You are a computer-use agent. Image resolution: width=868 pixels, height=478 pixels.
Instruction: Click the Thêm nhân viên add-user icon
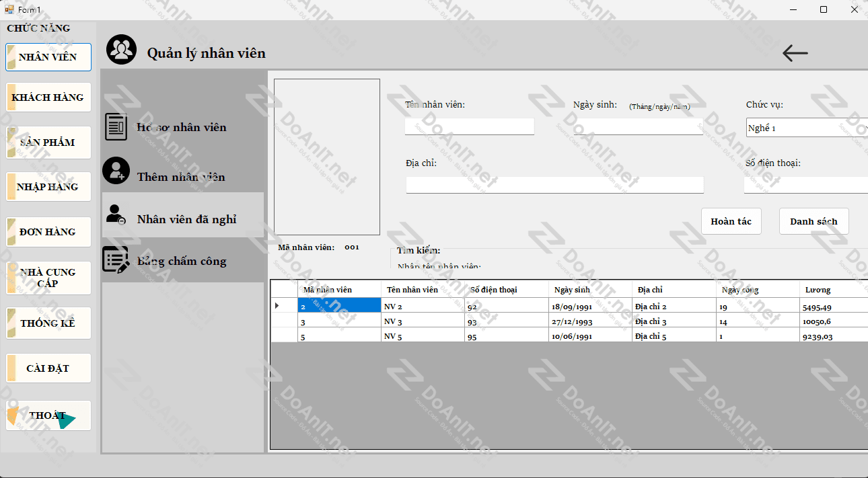(116, 170)
